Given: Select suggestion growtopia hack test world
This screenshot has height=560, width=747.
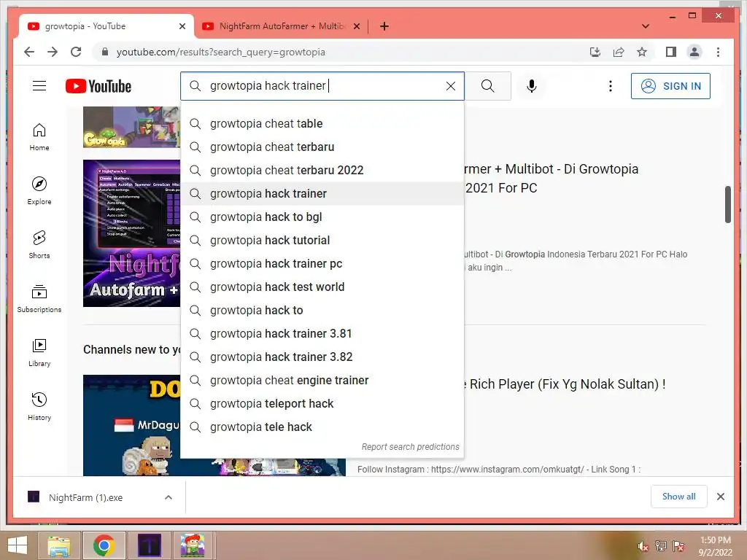Looking at the screenshot, I should point(322,287).
